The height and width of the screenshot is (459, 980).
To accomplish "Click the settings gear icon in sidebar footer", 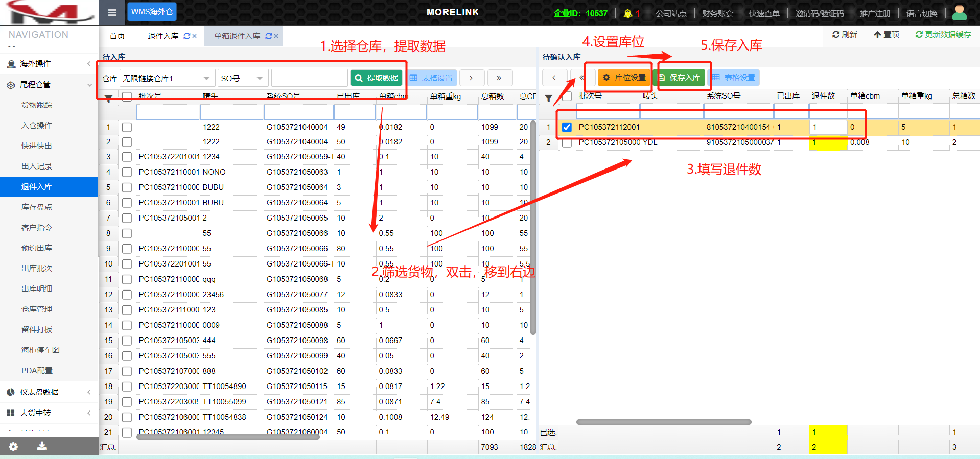I will coord(13,447).
